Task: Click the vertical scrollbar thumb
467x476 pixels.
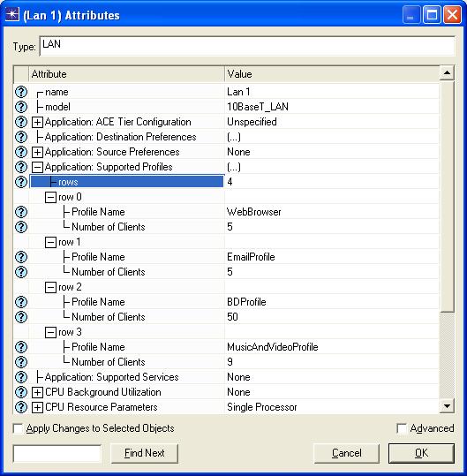Action: pos(447,196)
